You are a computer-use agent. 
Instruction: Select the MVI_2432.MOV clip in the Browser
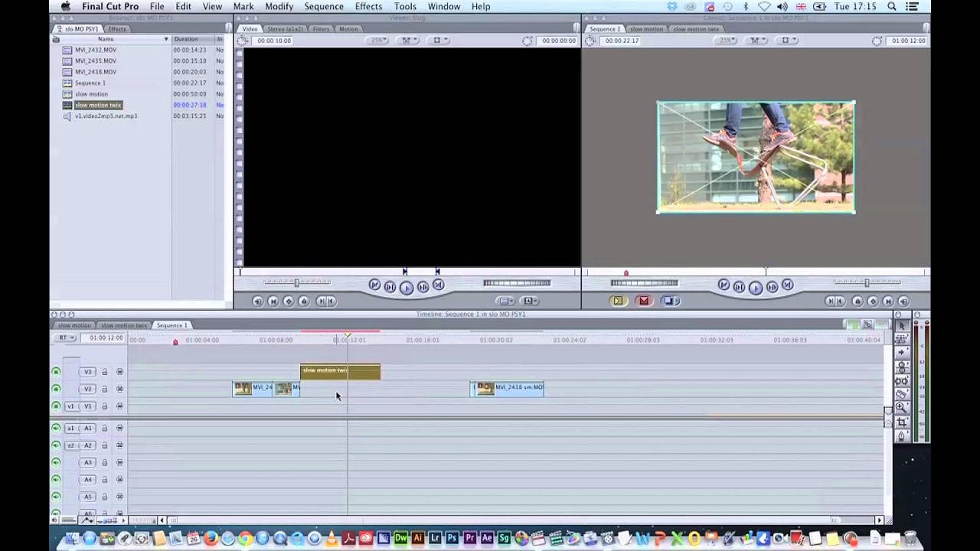[x=96, y=50]
